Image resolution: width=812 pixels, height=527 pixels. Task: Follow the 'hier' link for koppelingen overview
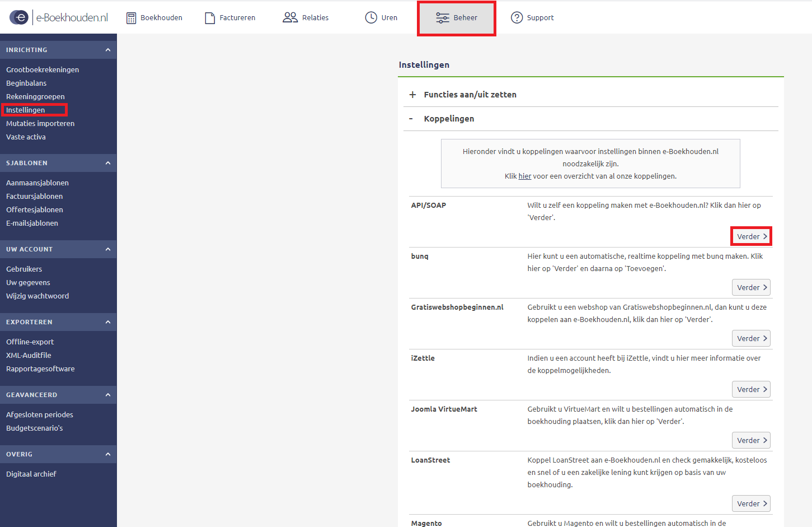[x=524, y=176]
